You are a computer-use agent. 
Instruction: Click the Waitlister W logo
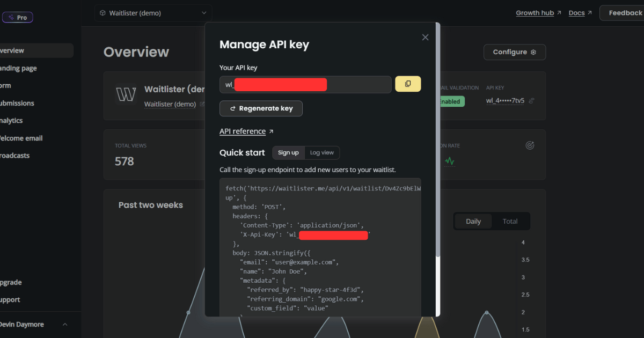coord(126,95)
